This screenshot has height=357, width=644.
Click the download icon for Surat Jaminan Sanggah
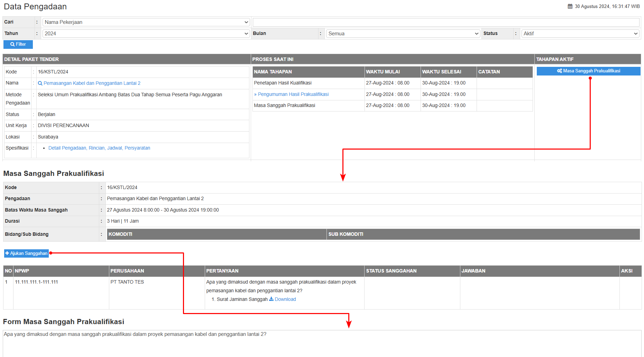pyautogui.click(x=271, y=299)
